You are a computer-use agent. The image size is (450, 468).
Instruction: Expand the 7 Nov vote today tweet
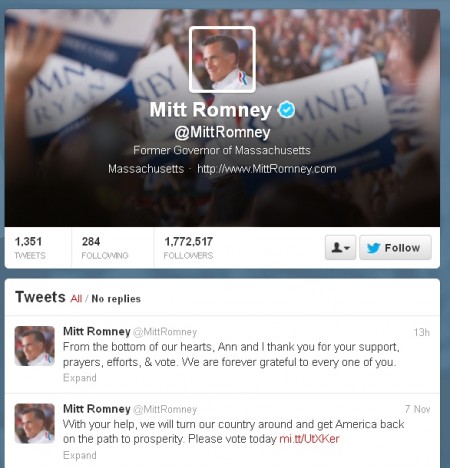pyautogui.click(x=80, y=455)
